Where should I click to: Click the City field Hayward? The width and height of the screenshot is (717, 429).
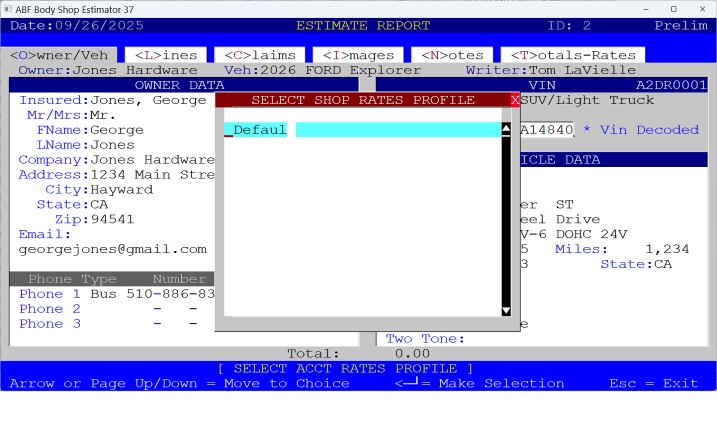click(x=121, y=190)
